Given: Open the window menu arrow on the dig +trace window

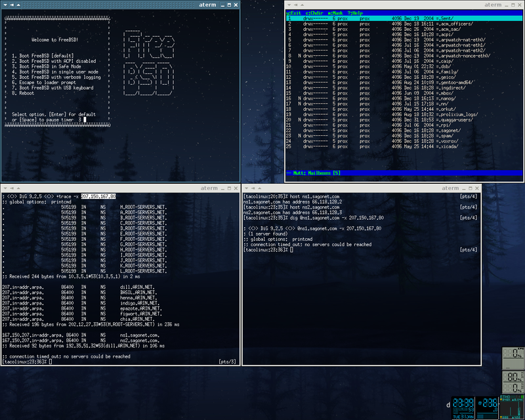Looking at the screenshot, I should coord(5,188).
